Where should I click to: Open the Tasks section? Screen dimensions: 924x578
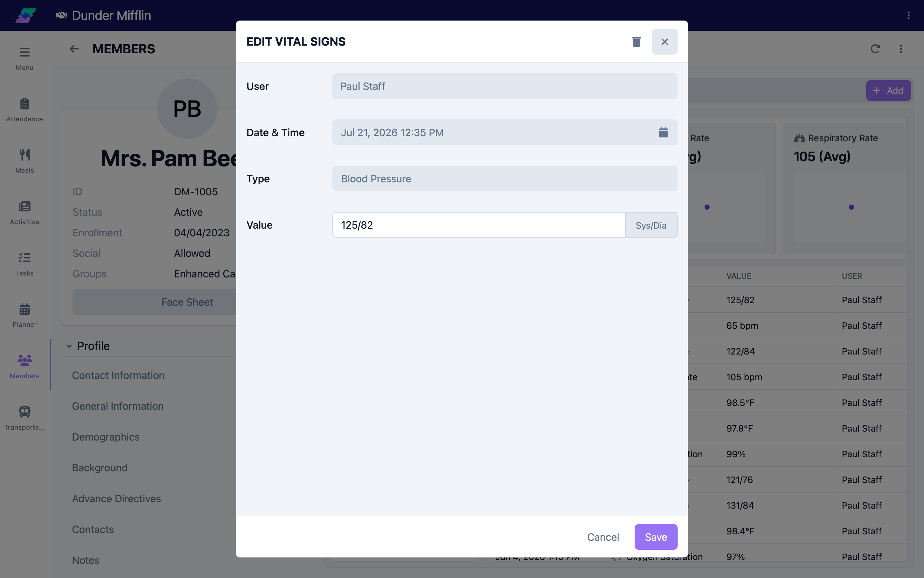pyautogui.click(x=24, y=264)
